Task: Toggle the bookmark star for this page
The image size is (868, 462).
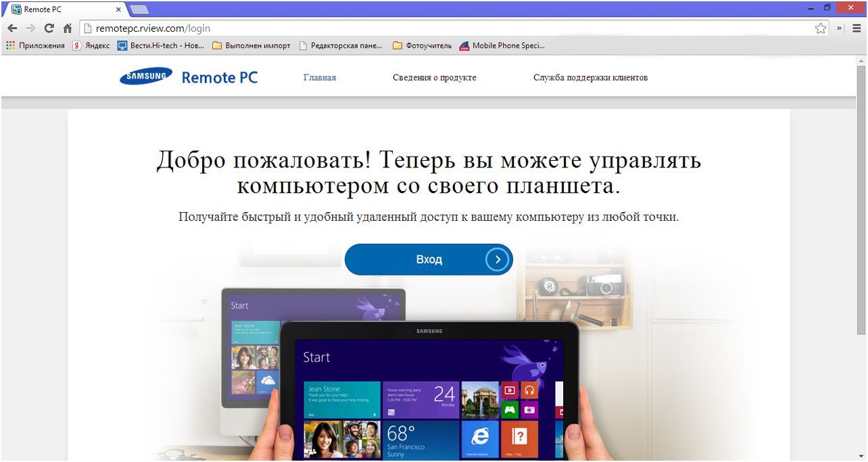Action: 820,28
